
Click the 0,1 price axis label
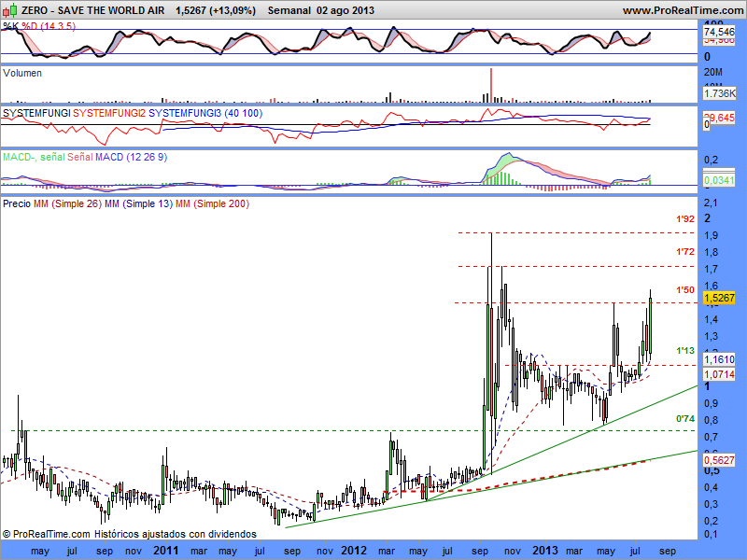pyautogui.click(x=711, y=534)
